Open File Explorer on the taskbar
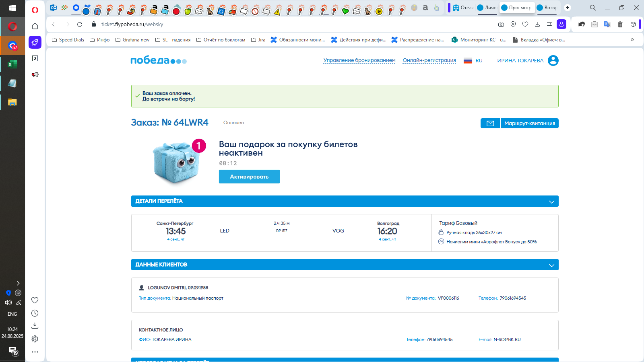Image resolution: width=644 pixels, height=362 pixels. 12,102
